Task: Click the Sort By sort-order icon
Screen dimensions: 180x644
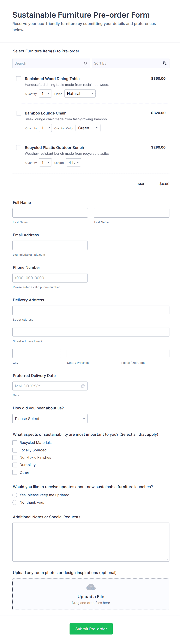Action: point(165,63)
